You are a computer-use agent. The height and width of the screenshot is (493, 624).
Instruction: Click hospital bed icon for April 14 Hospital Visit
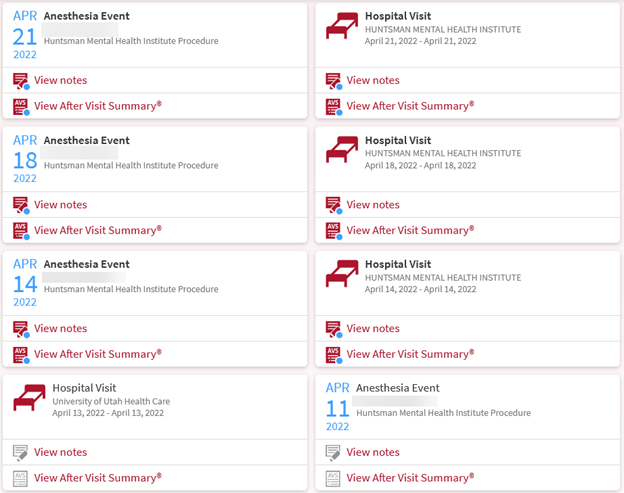pos(342,274)
